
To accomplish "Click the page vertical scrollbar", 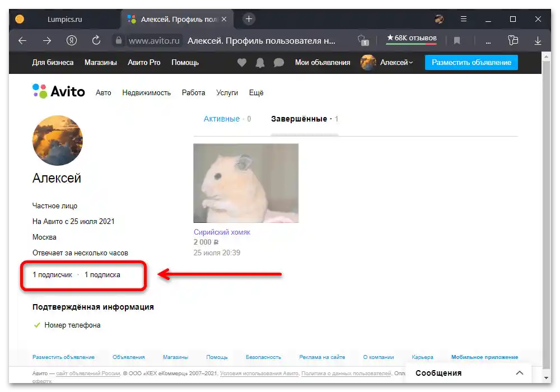I will click(546, 214).
